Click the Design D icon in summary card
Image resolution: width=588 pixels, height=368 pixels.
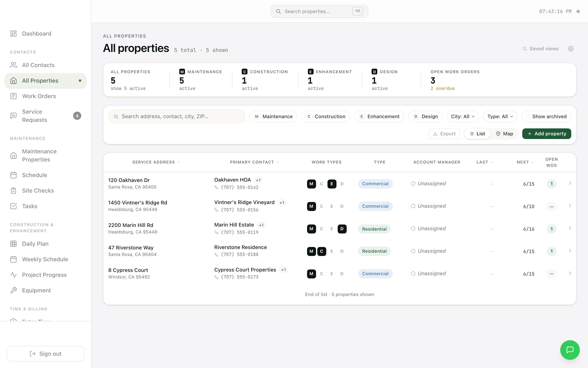tap(374, 72)
